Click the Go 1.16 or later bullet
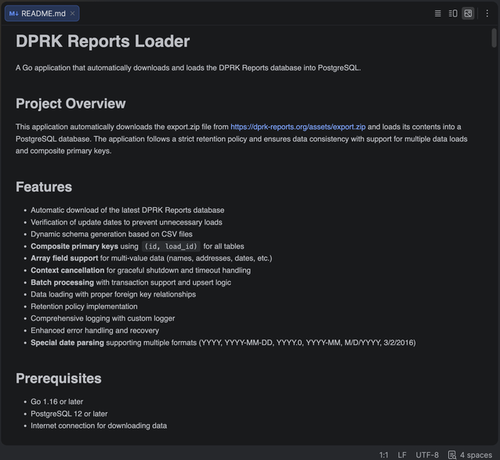Image resolution: width=500 pixels, height=460 pixels. coord(57,402)
